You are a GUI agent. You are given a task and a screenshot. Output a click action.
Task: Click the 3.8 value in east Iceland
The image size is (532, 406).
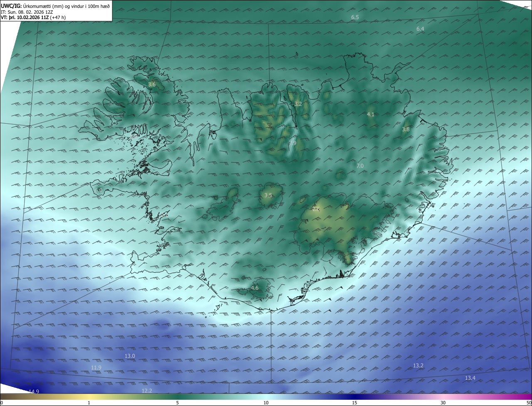coord(406,130)
